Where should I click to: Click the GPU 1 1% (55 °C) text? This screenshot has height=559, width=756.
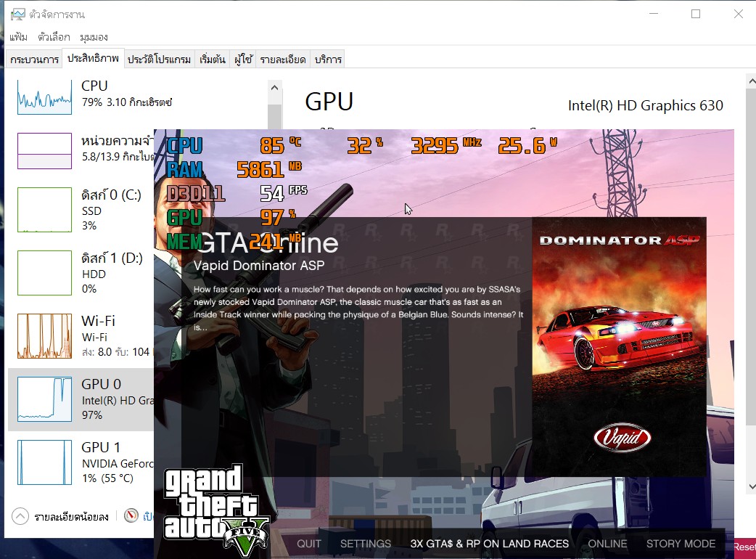[107, 478]
